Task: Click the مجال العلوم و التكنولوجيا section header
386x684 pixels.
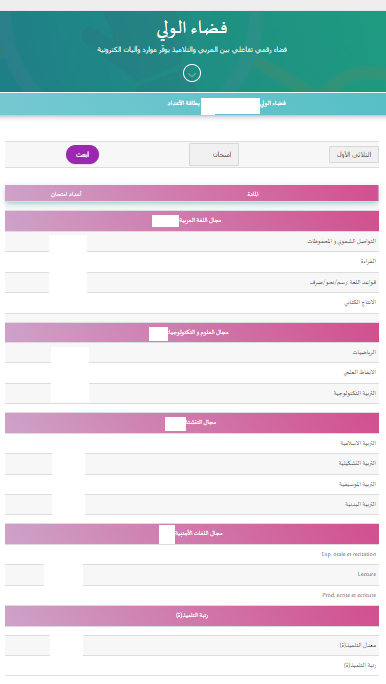Action: pyautogui.click(x=192, y=333)
